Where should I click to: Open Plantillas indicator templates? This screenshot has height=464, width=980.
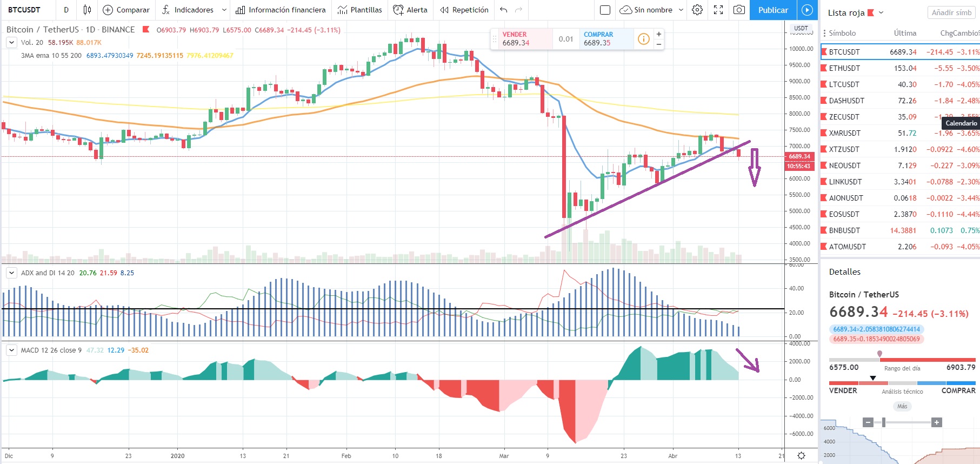click(x=359, y=10)
